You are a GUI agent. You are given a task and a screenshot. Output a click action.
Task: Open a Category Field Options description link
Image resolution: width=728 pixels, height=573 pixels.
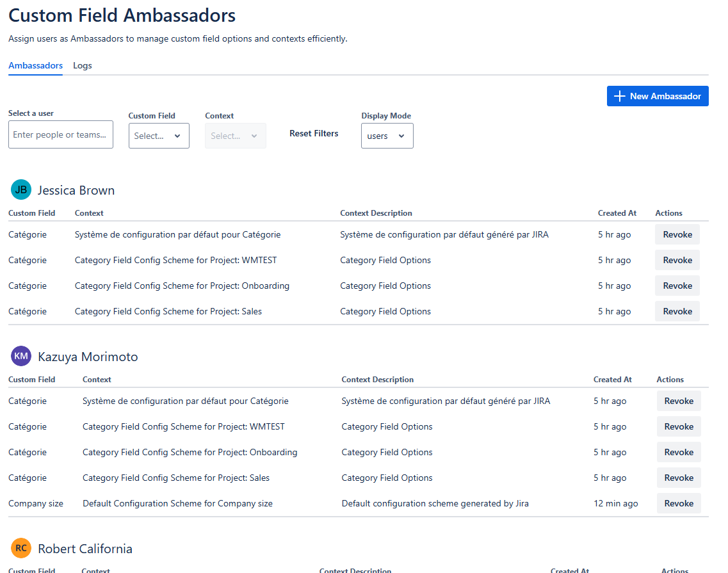coord(385,260)
